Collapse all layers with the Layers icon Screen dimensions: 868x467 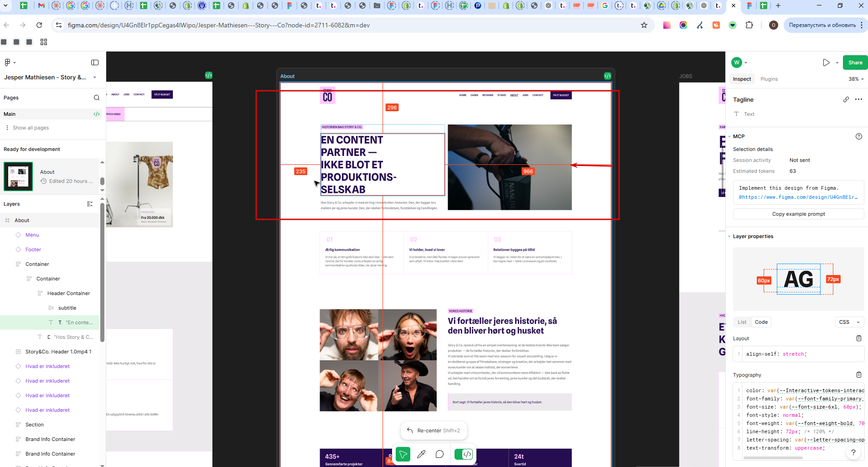tap(90, 204)
